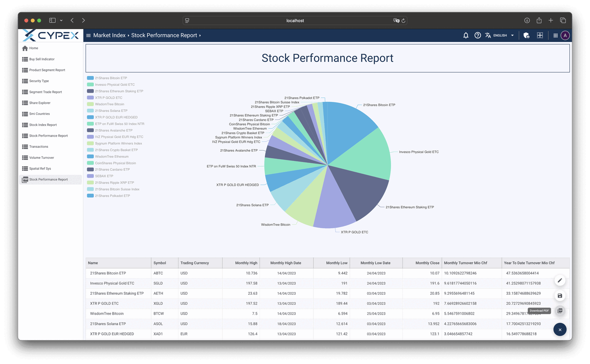Open Share Explorer in sidebar

click(x=40, y=103)
